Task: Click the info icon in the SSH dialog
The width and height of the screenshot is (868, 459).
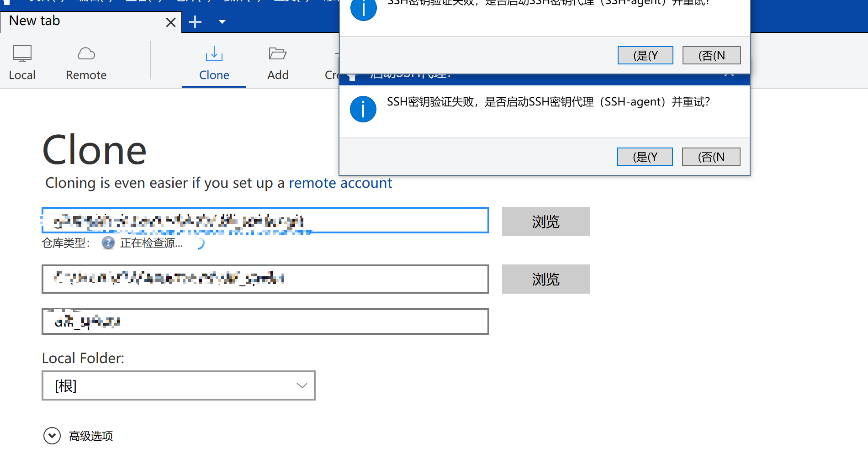Action: [363, 109]
